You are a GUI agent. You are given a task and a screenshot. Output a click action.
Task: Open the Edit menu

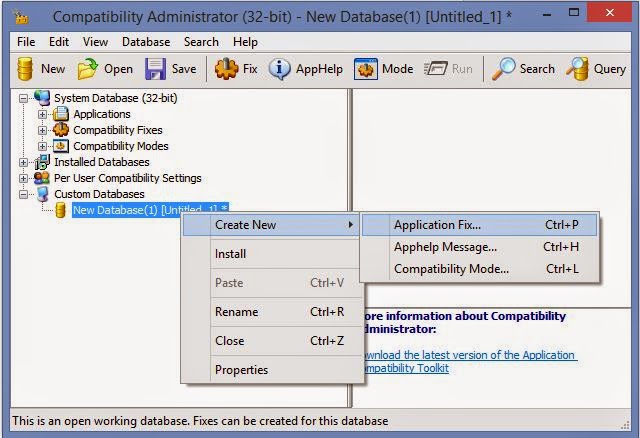pos(59,42)
